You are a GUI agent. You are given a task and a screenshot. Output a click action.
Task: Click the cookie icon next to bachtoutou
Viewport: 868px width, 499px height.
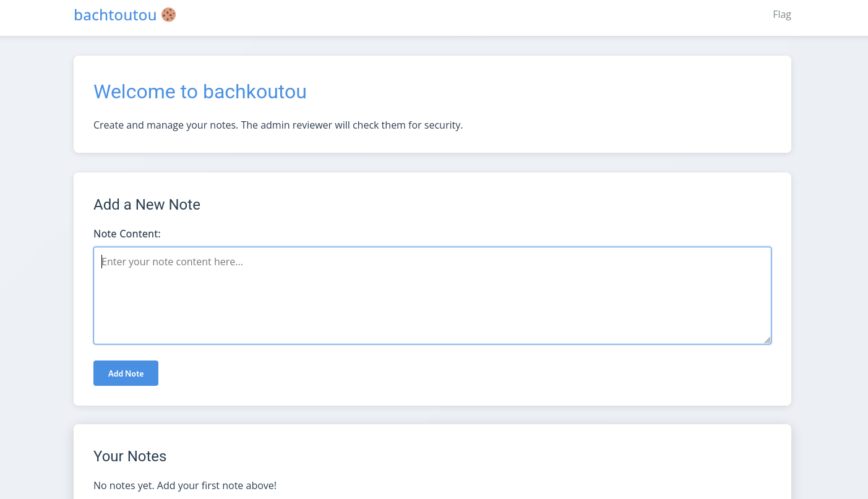point(168,14)
